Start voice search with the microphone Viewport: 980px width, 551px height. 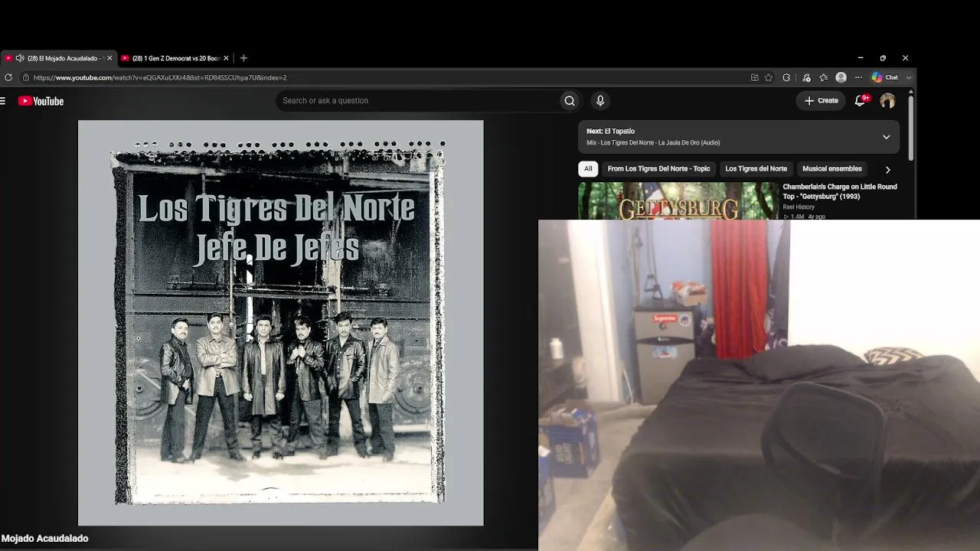(x=600, y=100)
